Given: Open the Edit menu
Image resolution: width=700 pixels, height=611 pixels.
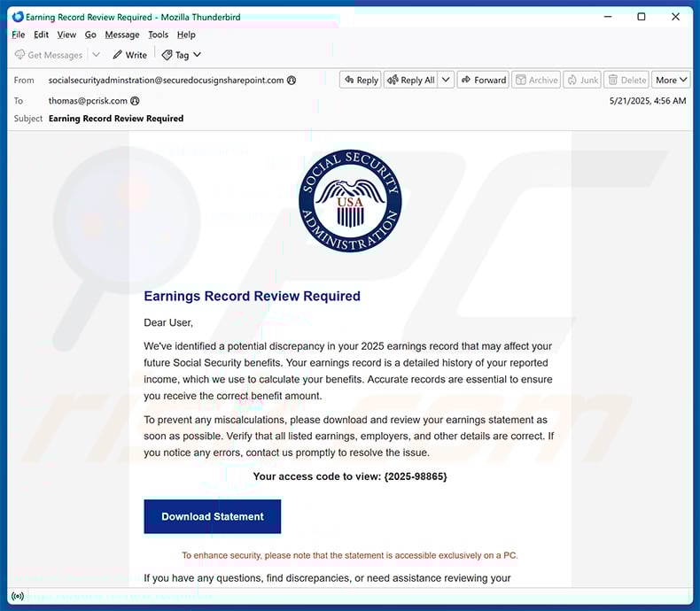Looking at the screenshot, I should point(41,35).
